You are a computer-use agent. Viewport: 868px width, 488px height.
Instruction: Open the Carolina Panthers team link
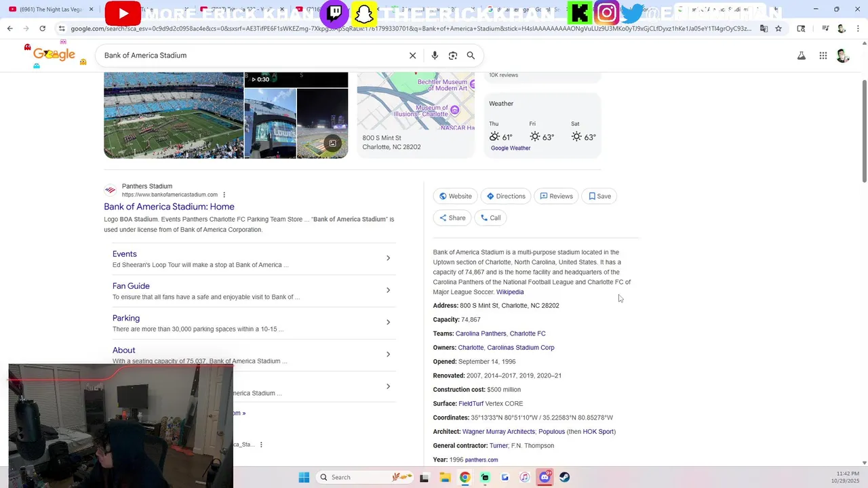(481, 333)
